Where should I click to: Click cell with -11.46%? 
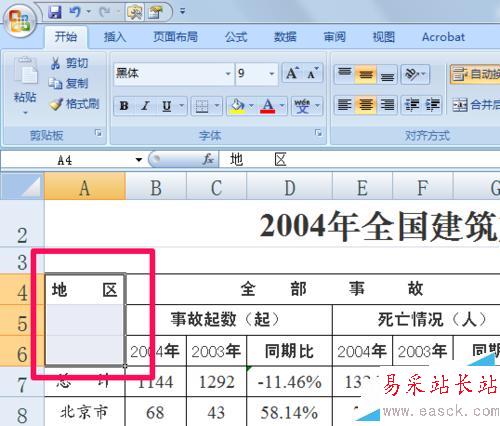pos(289,382)
